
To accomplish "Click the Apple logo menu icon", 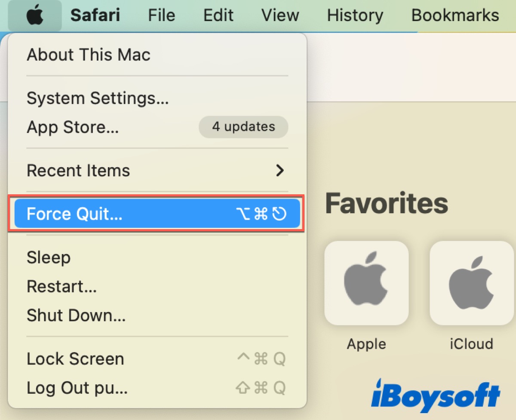I will click(x=34, y=16).
